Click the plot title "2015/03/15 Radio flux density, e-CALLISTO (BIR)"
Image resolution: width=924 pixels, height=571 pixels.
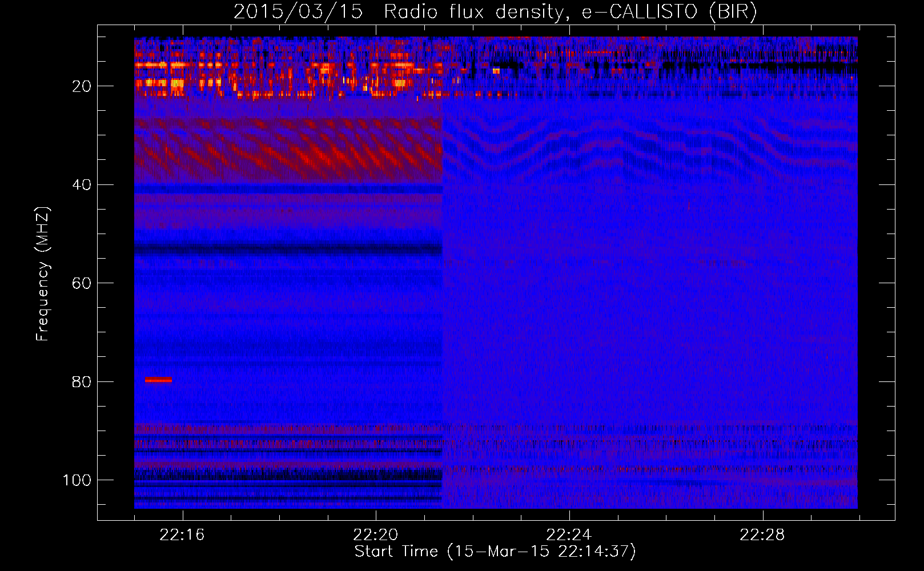pos(495,11)
